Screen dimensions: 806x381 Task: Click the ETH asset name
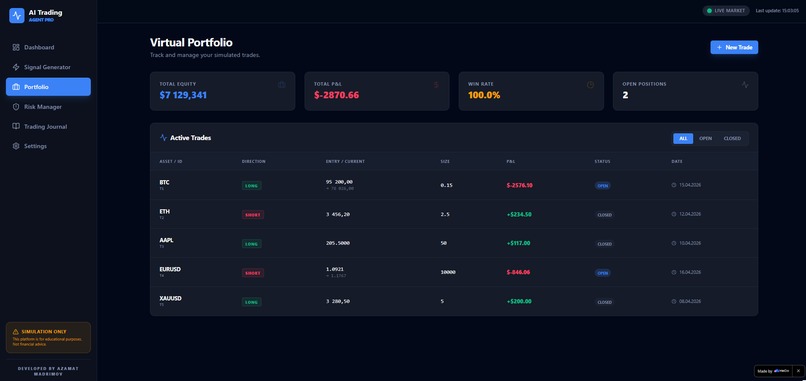tap(164, 211)
